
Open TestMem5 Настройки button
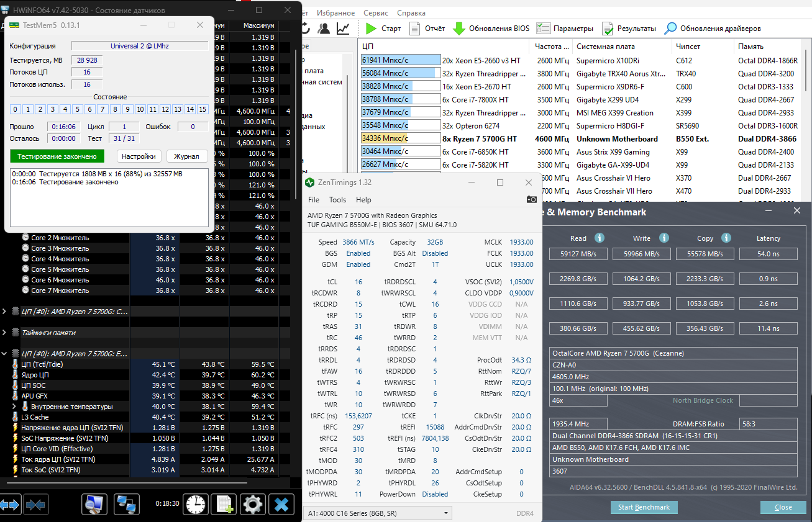click(x=139, y=156)
